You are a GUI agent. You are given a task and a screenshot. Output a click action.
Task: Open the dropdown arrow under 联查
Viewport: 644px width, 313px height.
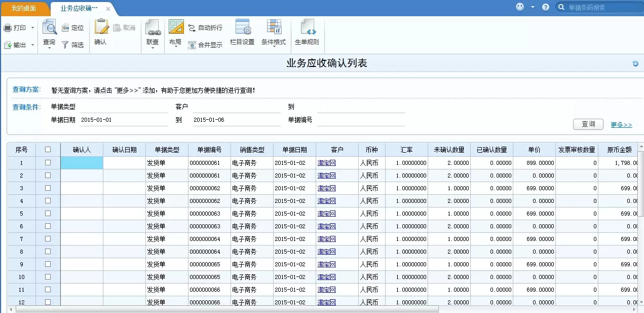[153, 49]
